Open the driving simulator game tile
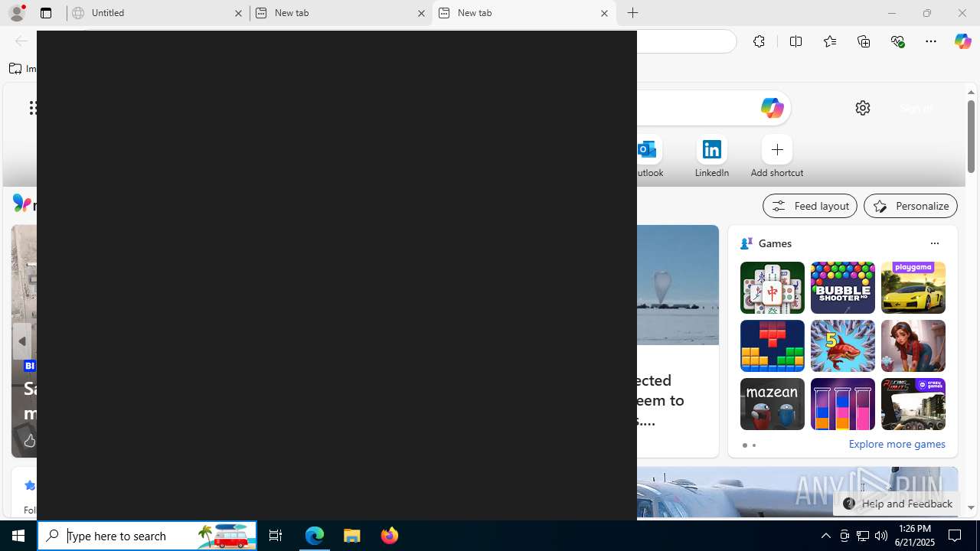The height and width of the screenshot is (551, 980). click(x=913, y=404)
